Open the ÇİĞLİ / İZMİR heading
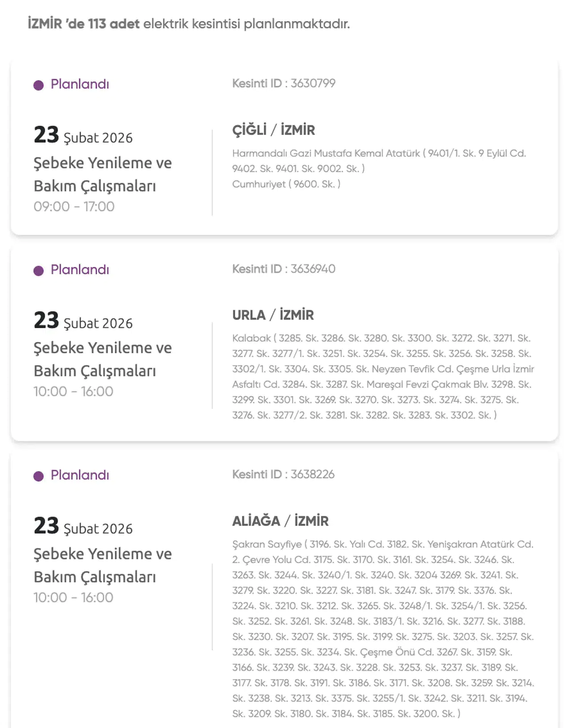Viewport: 569px width, 728px height. click(273, 130)
